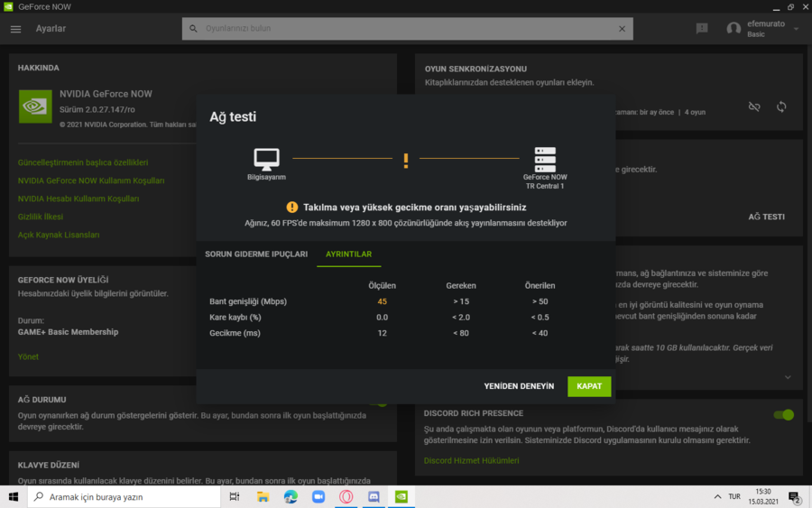812x508 pixels.
Task: Click the search magnifier icon
Action: click(193, 29)
